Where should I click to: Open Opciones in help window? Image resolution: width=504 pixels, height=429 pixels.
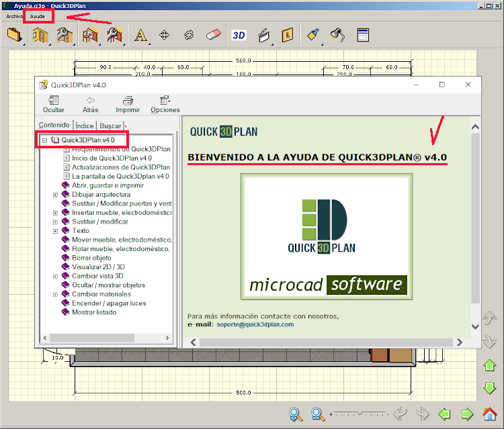pyautogui.click(x=165, y=104)
